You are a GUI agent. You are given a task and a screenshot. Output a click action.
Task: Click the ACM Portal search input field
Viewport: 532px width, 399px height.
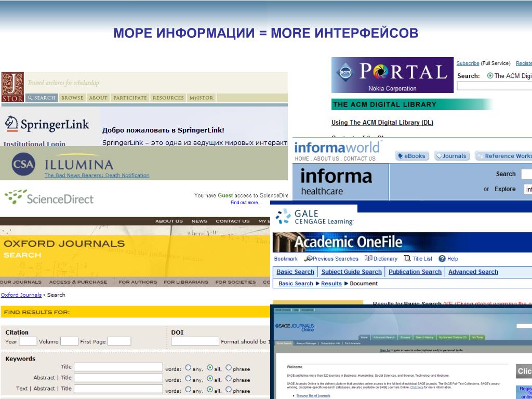[x=495, y=86]
